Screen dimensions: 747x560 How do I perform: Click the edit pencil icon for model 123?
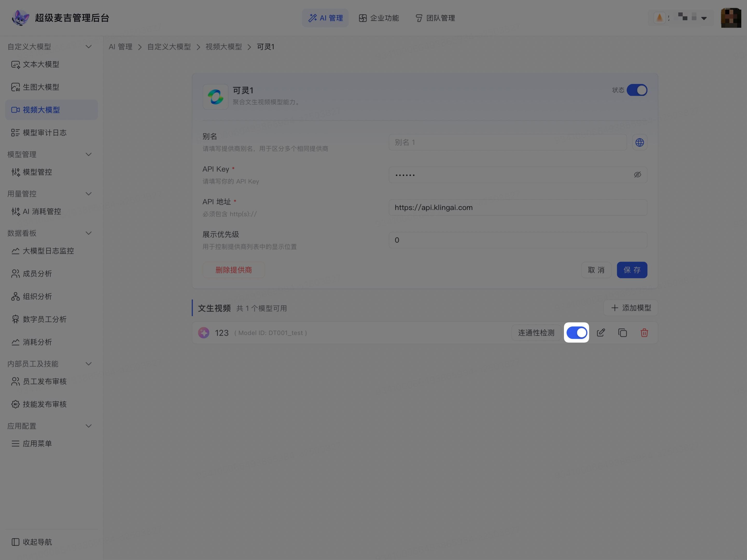pos(601,333)
